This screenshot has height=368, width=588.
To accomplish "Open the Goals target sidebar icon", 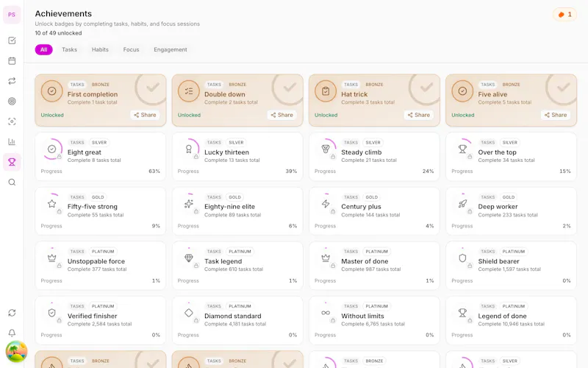I will 12,102.
